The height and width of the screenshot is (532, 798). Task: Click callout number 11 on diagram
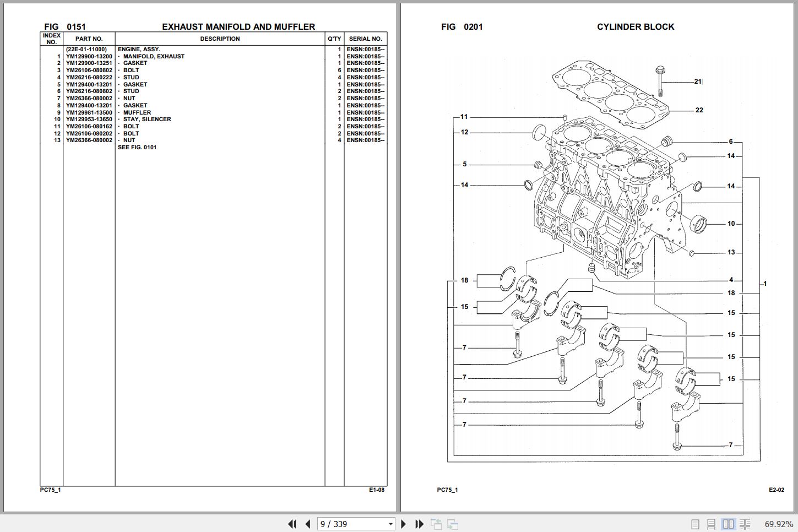tap(464, 117)
